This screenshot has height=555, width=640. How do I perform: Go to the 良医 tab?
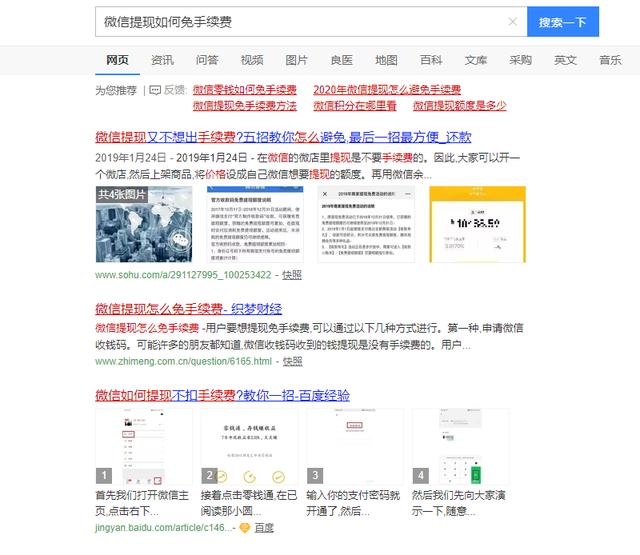tap(342, 60)
